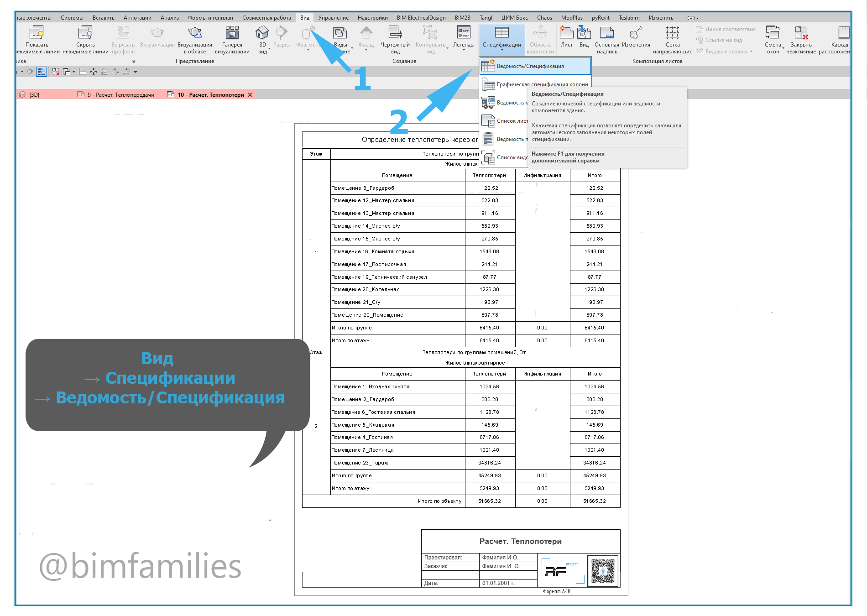Switch to tab 9 - Расчет. Теплопередачи
Image resolution: width=867 pixels, height=616 pixels.
tap(121, 95)
